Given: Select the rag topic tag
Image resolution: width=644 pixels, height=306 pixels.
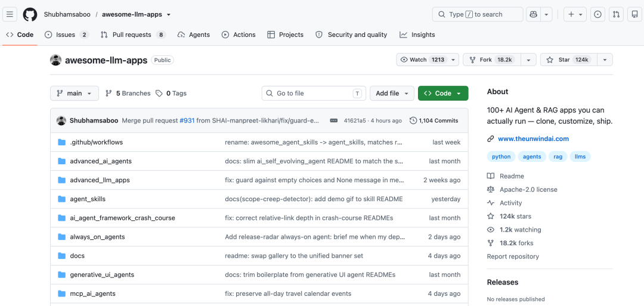Looking at the screenshot, I should [558, 157].
